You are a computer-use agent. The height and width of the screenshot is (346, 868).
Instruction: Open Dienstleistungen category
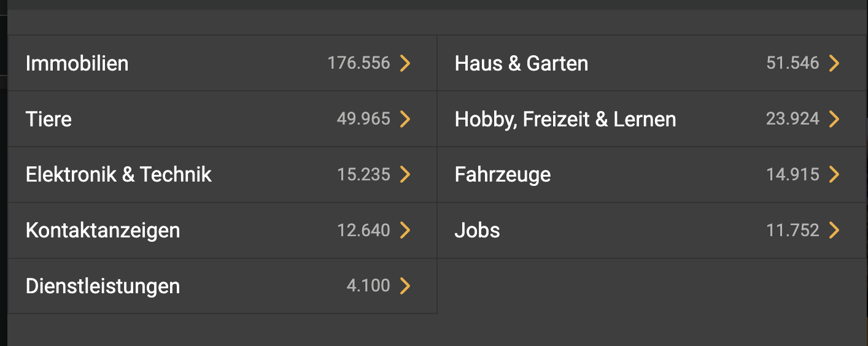point(103,286)
